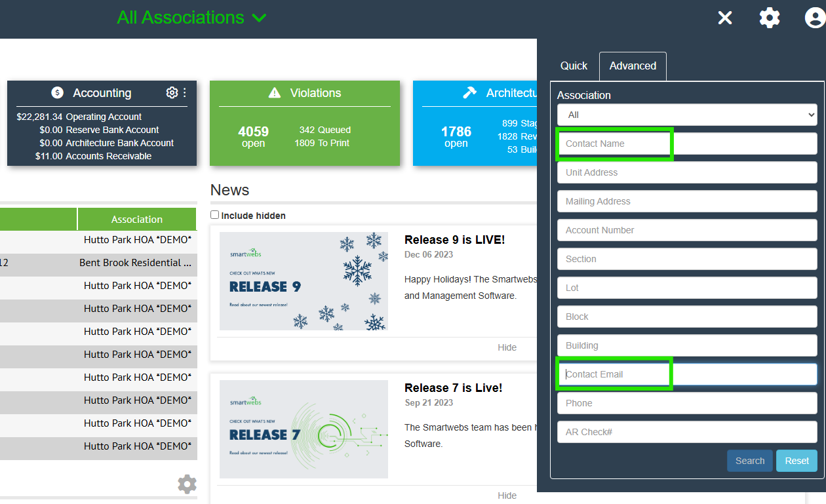Click the Association column header

tap(136, 220)
